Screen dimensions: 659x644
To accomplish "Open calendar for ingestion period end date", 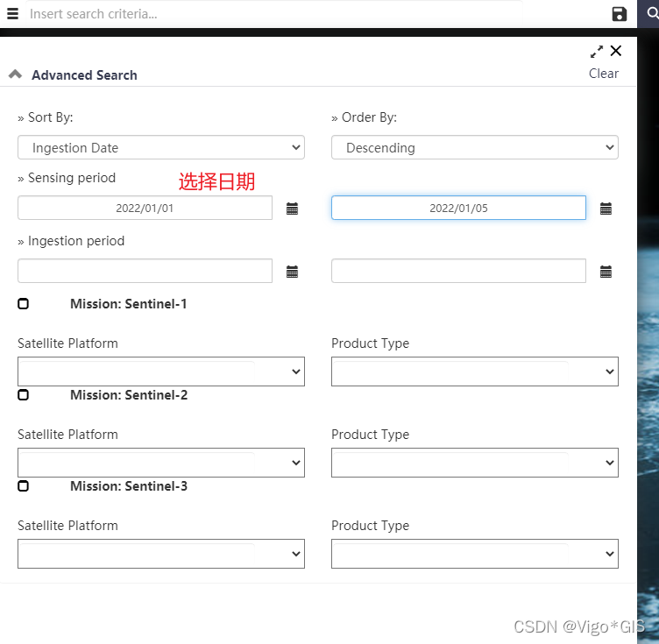I will pyautogui.click(x=606, y=272).
